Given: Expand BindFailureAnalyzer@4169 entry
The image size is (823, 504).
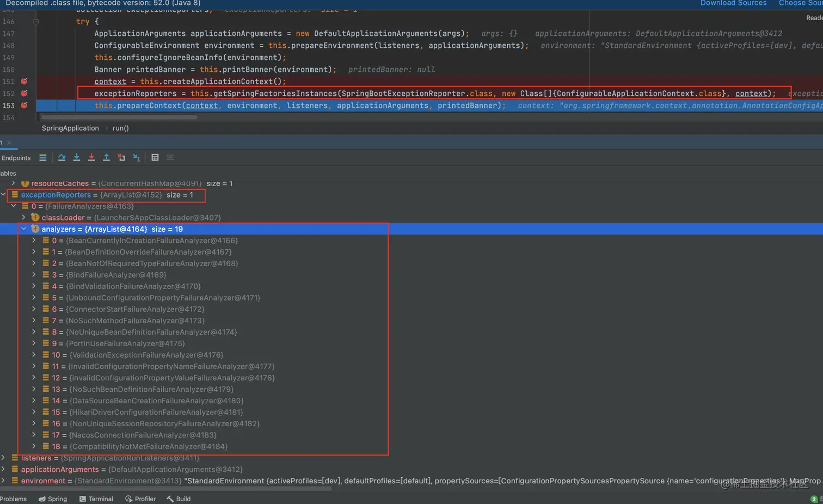Looking at the screenshot, I should (x=34, y=274).
